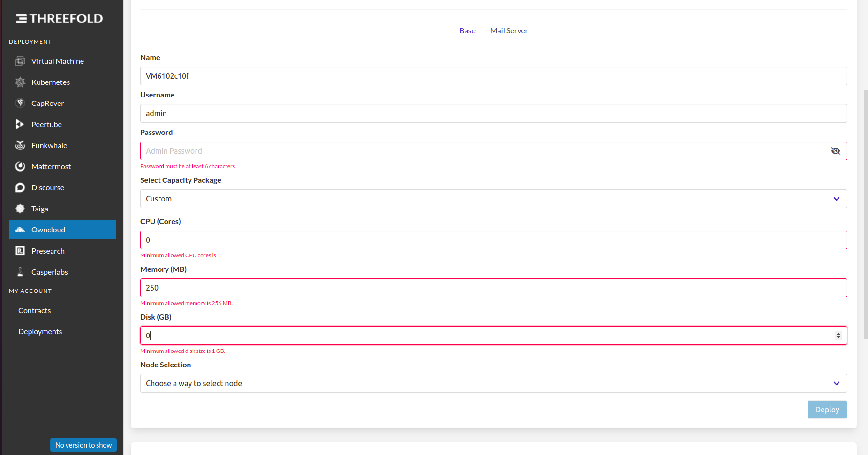Increase Disk size using the stepper arrows
Screen dimensions: 868x455
tap(838, 333)
